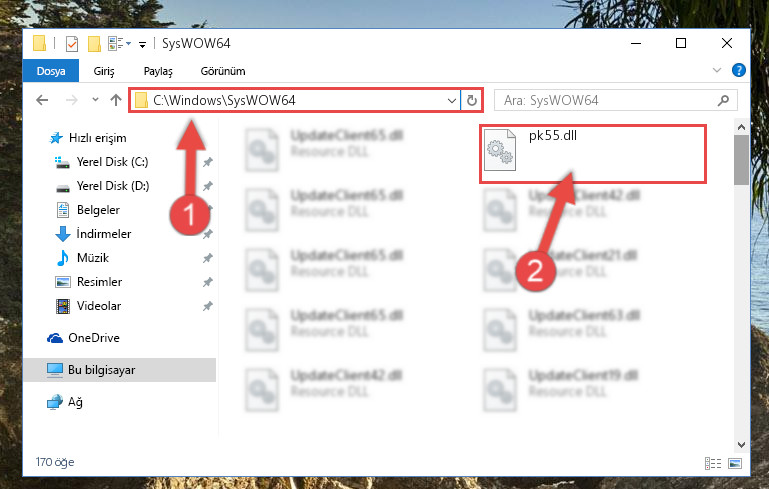Screen dimensions: 769x489
Task: Click OneDrive in the navigation pane
Action: click(x=94, y=338)
